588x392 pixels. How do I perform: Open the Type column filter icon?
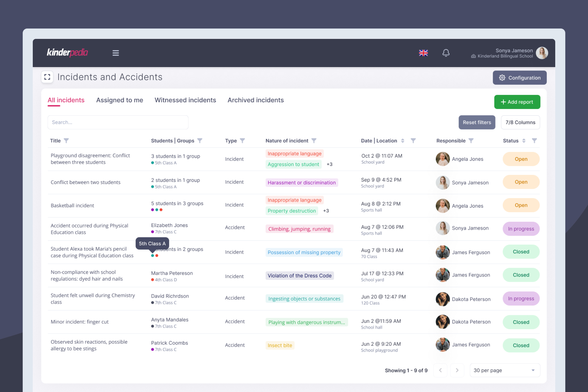point(242,141)
